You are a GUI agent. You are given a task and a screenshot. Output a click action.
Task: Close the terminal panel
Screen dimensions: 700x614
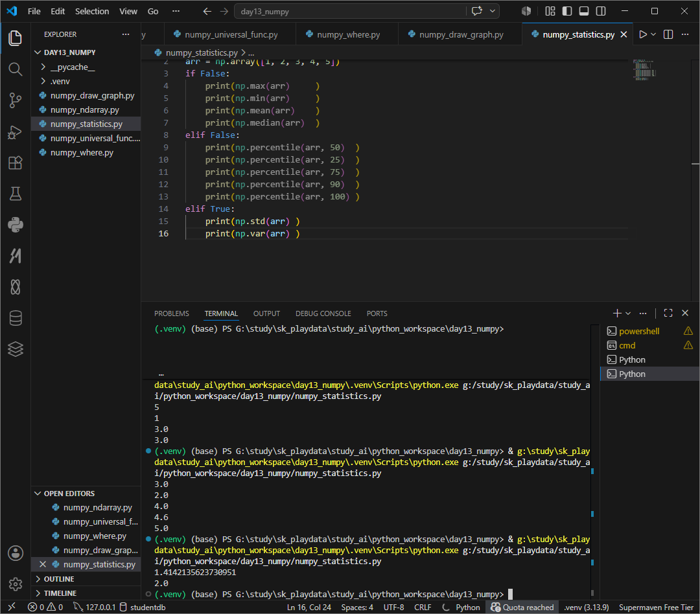click(685, 313)
